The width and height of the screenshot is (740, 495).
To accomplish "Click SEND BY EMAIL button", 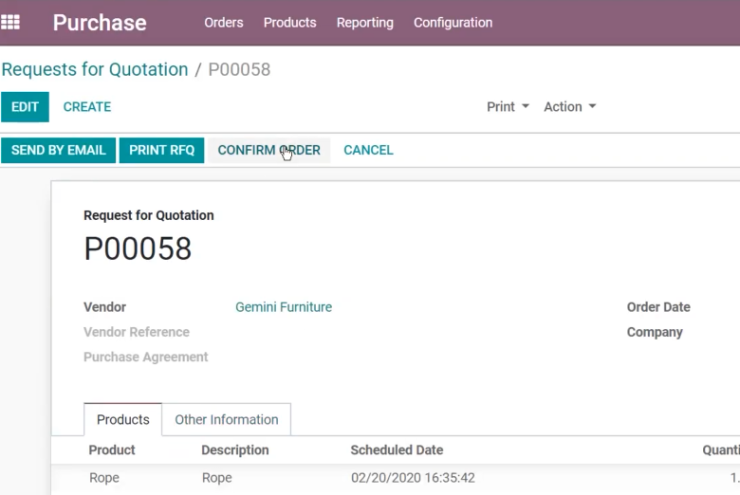I will tap(59, 150).
